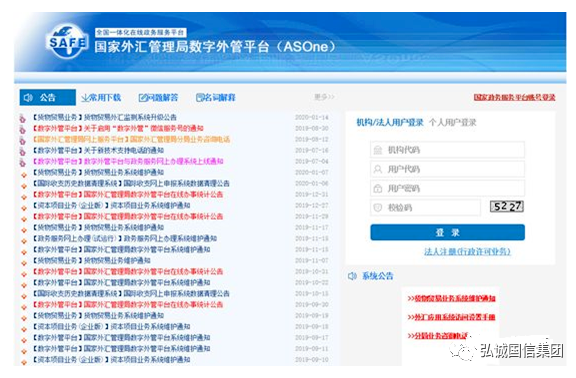Click the person icon in the 用户代码 field
Screen dimensions: 576x378
pos(378,169)
